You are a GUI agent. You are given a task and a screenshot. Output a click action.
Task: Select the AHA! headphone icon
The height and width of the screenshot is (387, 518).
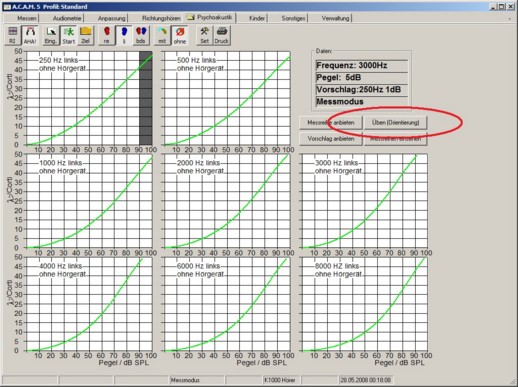pyautogui.click(x=30, y=35)
